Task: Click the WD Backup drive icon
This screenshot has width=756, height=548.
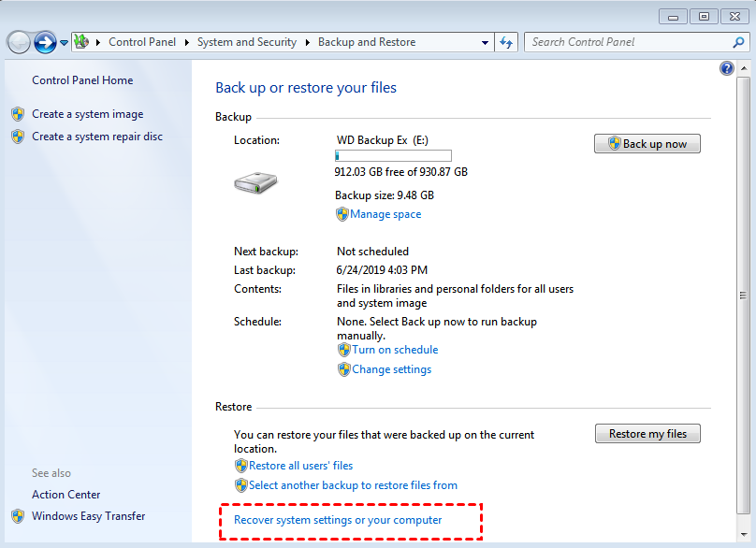Action: point(255,182)
